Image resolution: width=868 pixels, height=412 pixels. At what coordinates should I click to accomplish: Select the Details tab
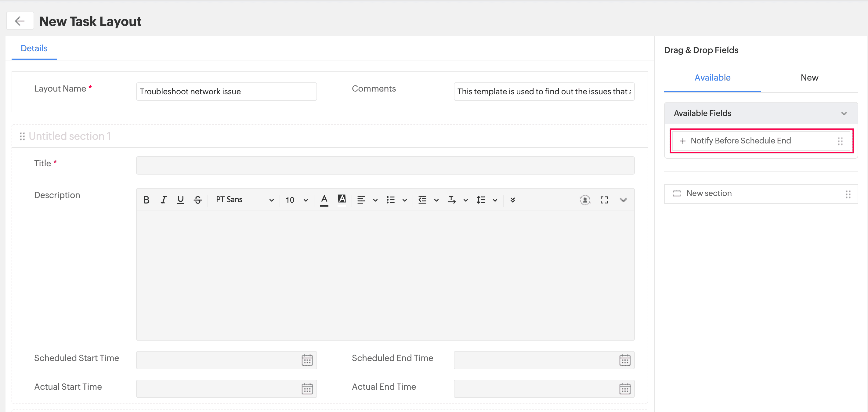(34, 48)
